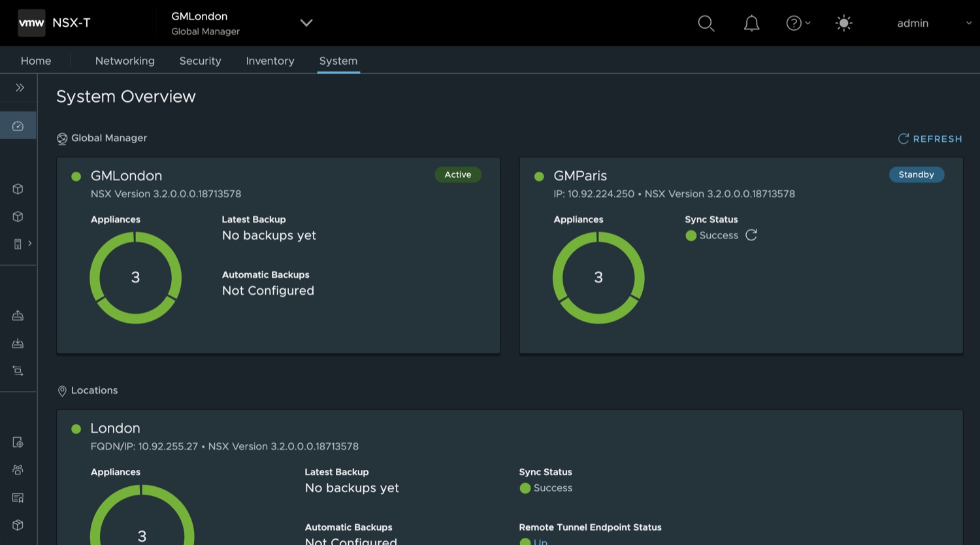This screenshot has width=980, height=545.
Task: Click the GMLondon appliances donut chart
Action: [x=135, y=278]
